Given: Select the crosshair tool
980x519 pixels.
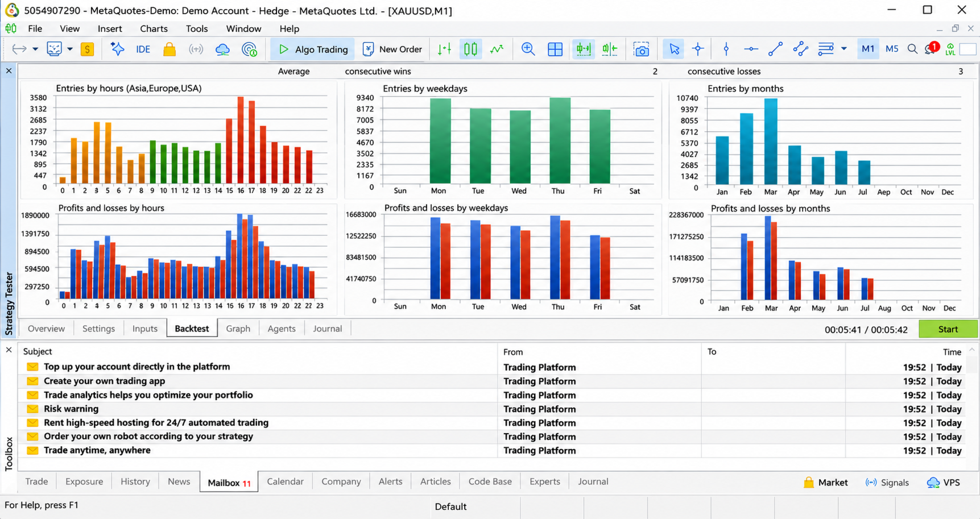Looking at the screenshot, I should coord(698,49).
